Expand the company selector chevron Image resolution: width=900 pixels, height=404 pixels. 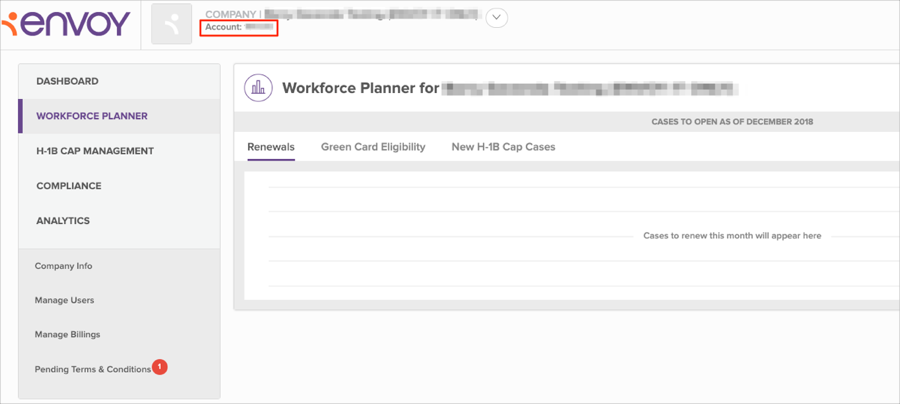[496, 17]
